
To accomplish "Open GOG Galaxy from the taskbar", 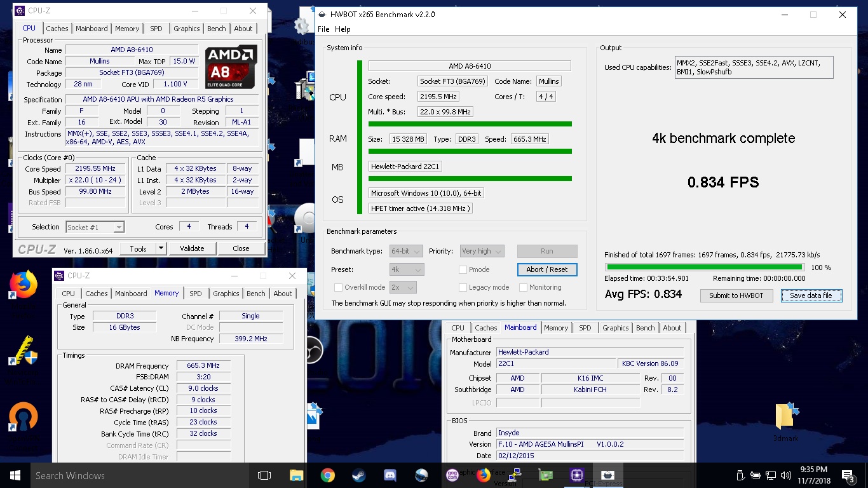I will point(452,475).
